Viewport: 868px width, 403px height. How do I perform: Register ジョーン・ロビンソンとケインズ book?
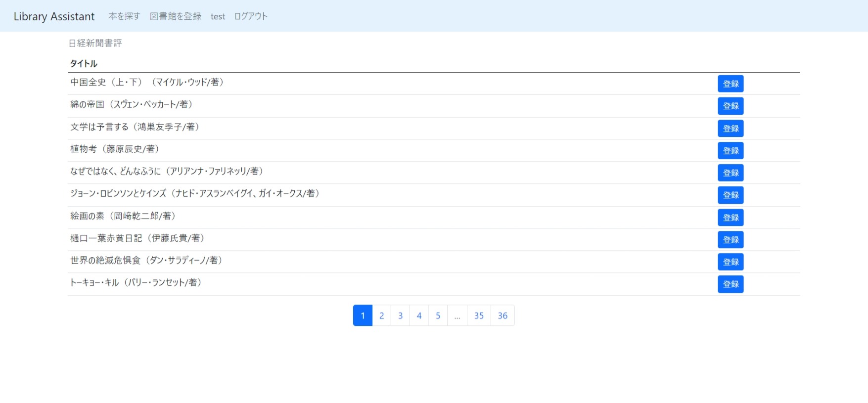(x=731, y=195)
